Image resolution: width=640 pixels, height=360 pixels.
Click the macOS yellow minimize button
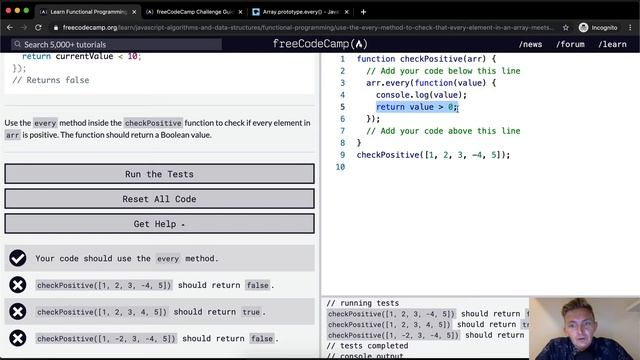pyautogui.click(x=17, y=11)
